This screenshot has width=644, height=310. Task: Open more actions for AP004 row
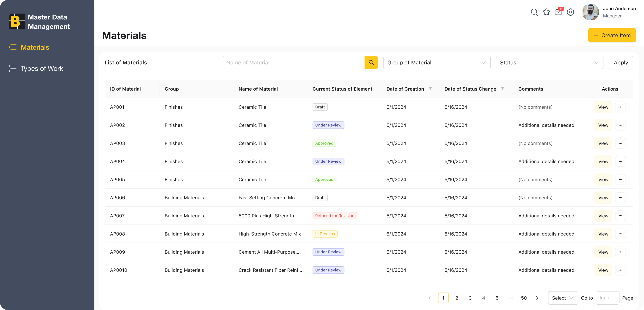pos(620,161)
